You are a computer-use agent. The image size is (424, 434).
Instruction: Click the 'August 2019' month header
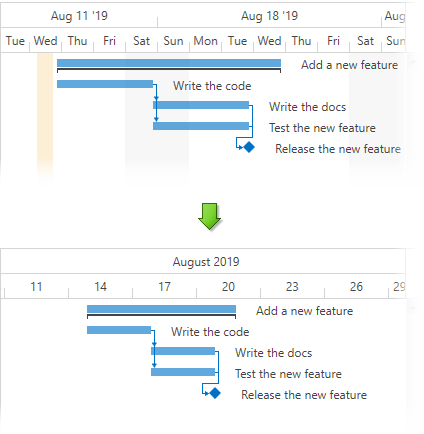206,262
